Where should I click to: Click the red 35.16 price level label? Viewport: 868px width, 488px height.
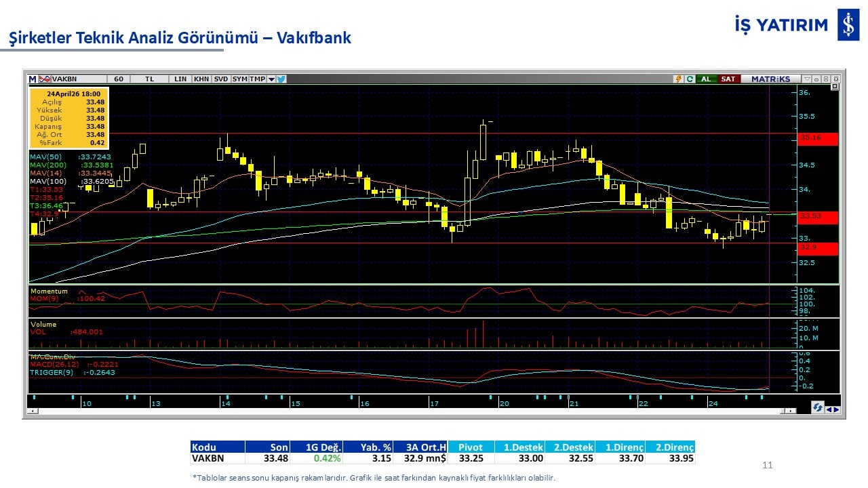(818, 138)
